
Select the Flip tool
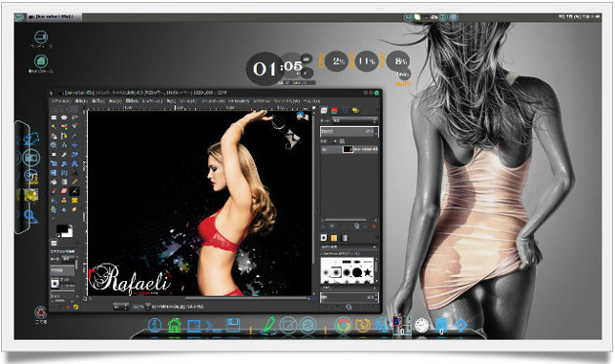click(x=54, y=173)
